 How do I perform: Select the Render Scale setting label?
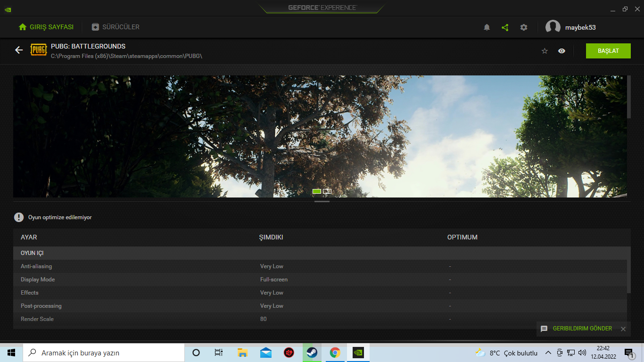37,319
